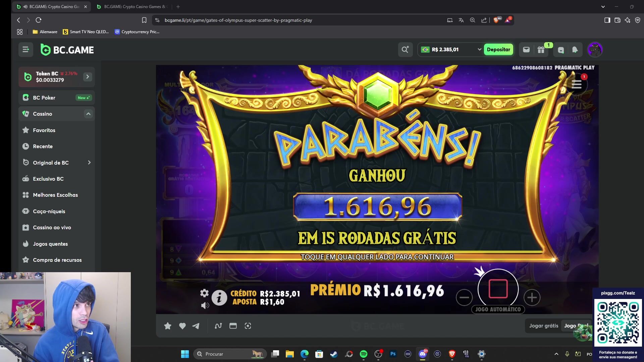This screenshot has height=362, width=644.
Task: Increase bet with plus button
Action: coord(532,297)
